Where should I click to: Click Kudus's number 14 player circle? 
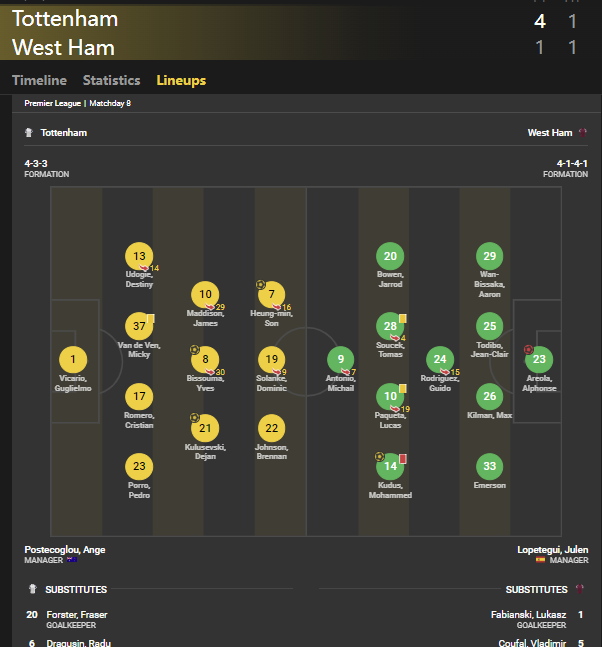click(391, 466)
